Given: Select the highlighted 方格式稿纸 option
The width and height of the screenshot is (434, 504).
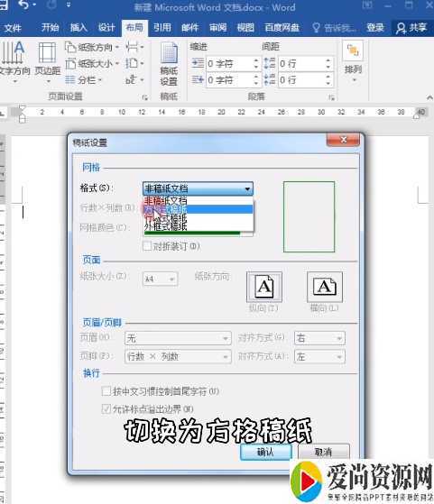Looking at the screenshot, I should coord(199,209).
